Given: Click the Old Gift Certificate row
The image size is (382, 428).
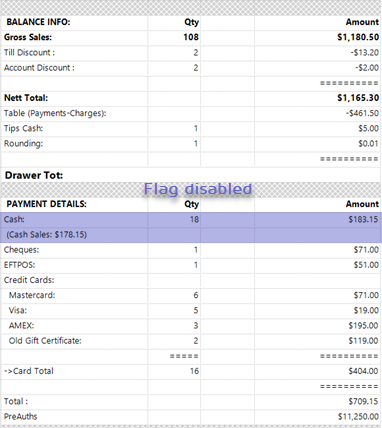Looking at the screenshot, I should pyautogui.click(x=191, y=341).
